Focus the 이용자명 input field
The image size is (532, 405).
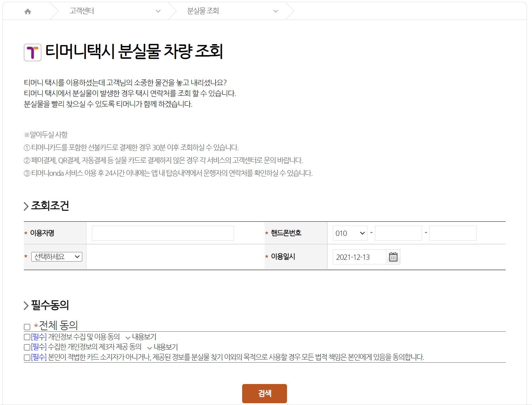[163, 233]
